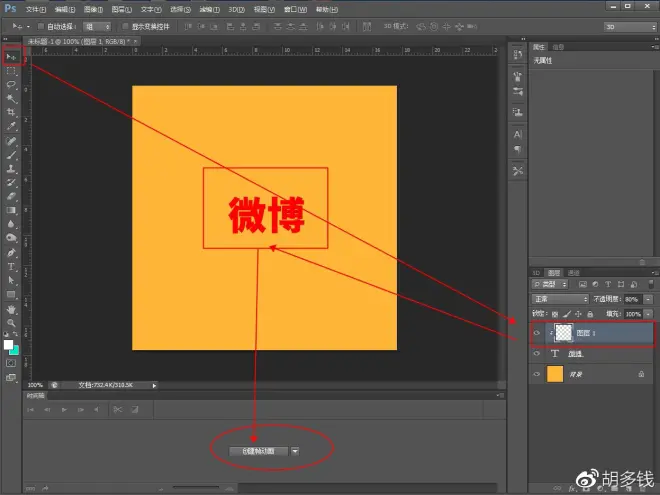
Task: Select the Magic Wand tool
Action: click(11, 98)
